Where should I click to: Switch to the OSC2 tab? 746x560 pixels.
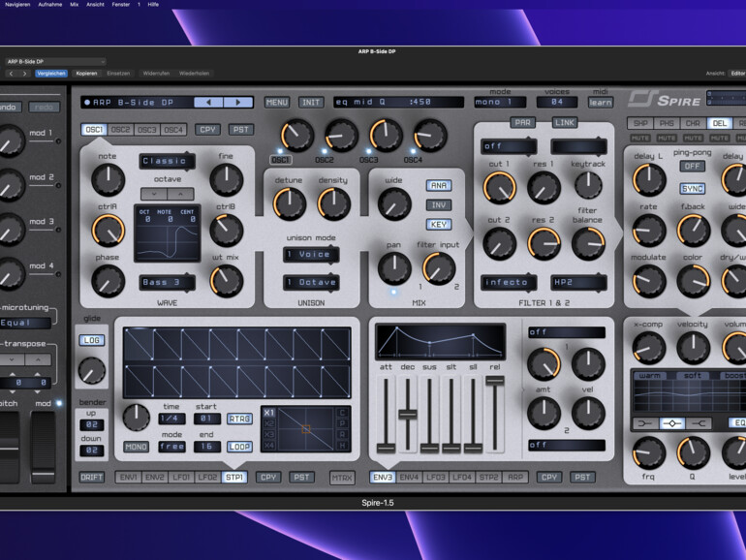tap(120, 129)
